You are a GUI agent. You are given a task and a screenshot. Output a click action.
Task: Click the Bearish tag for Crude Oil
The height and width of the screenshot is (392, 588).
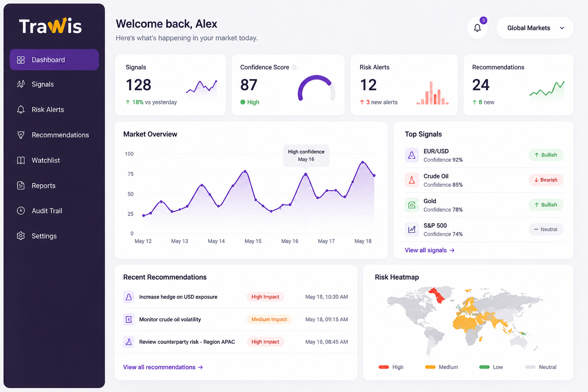coord(546,180)
